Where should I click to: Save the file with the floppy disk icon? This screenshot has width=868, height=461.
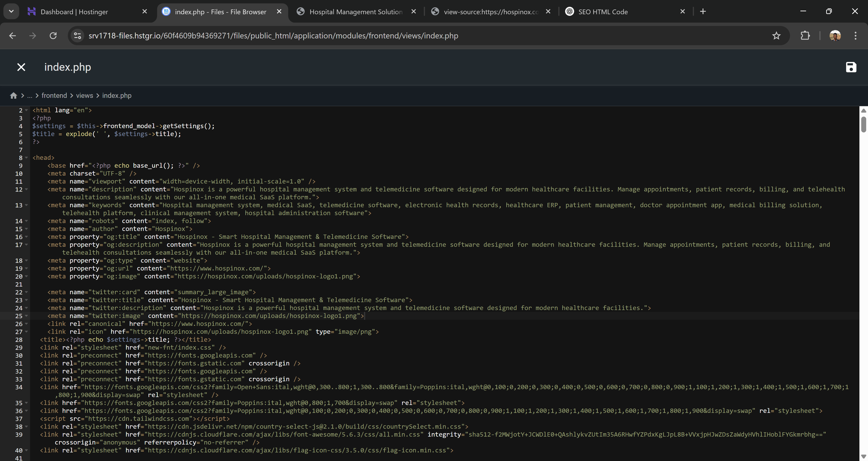coord(851,67)
